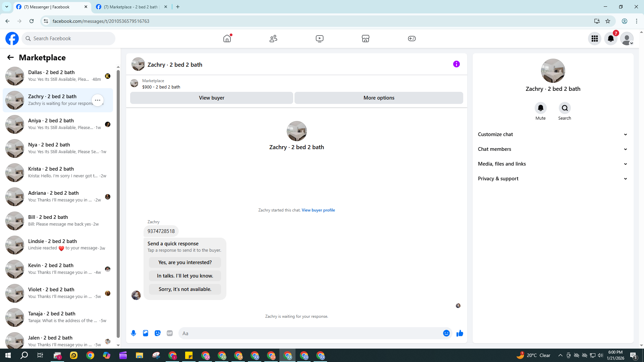This screenshot has height=362, width=644.
Task: Open Marketplace icon in top navigation
Action: click(366, 39)
